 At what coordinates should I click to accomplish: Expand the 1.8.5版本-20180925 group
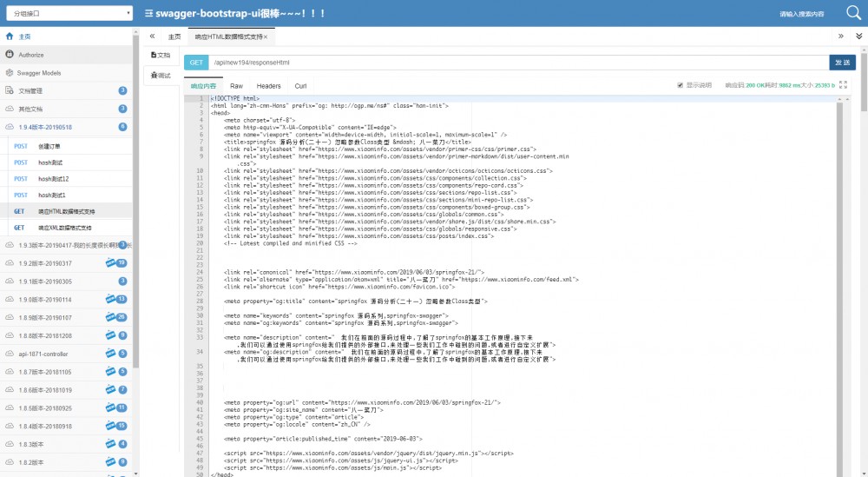click(x=67, y=407)
